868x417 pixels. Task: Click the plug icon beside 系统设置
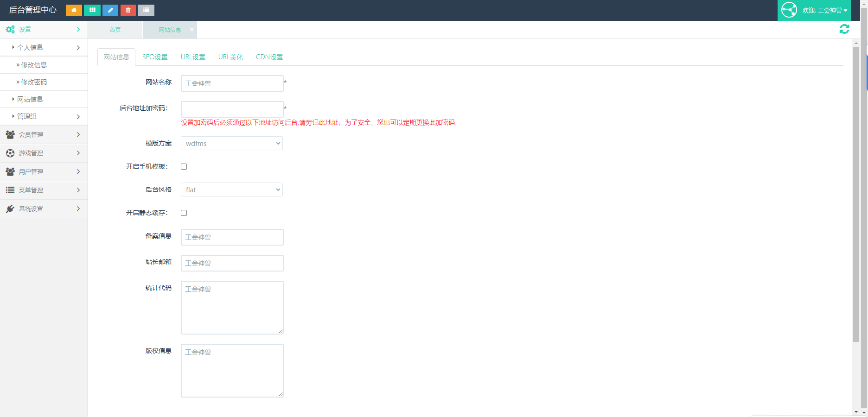(x=10, y=208)
